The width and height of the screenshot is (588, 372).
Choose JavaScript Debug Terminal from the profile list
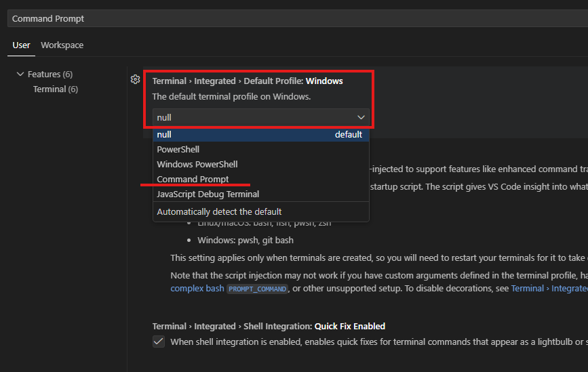point(261,194)
